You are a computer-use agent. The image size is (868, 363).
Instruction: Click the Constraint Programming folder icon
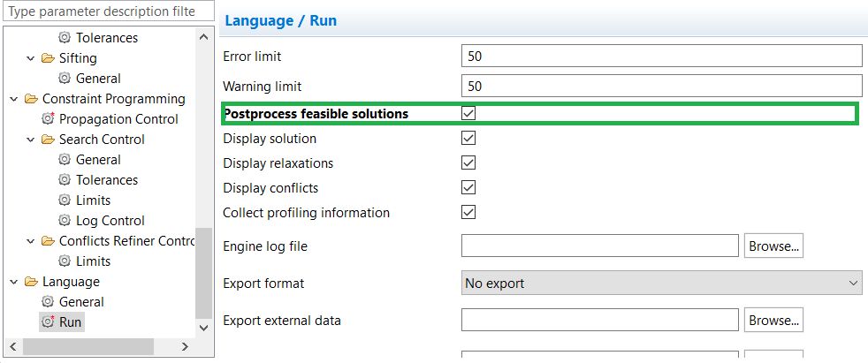point(31,99)
